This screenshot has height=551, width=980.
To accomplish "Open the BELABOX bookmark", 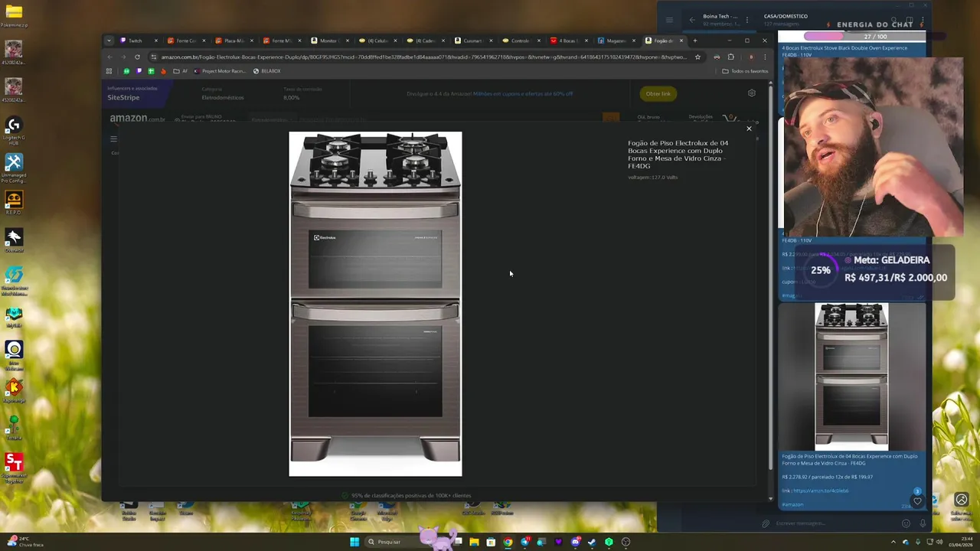I will tap(267, 71).
